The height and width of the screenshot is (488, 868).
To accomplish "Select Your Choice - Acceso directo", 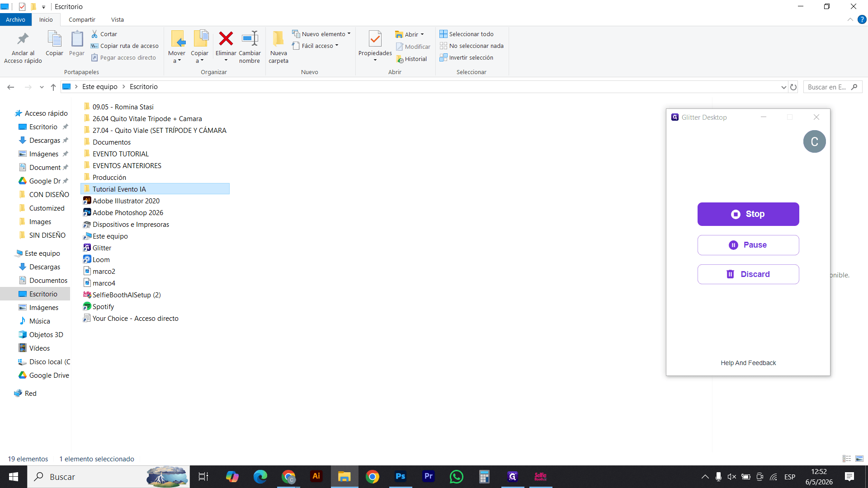I will 131,318.
